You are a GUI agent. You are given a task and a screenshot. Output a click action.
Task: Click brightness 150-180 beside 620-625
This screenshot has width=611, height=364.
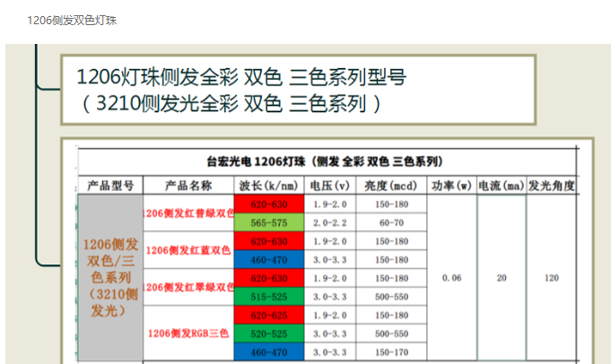point(391,315)
